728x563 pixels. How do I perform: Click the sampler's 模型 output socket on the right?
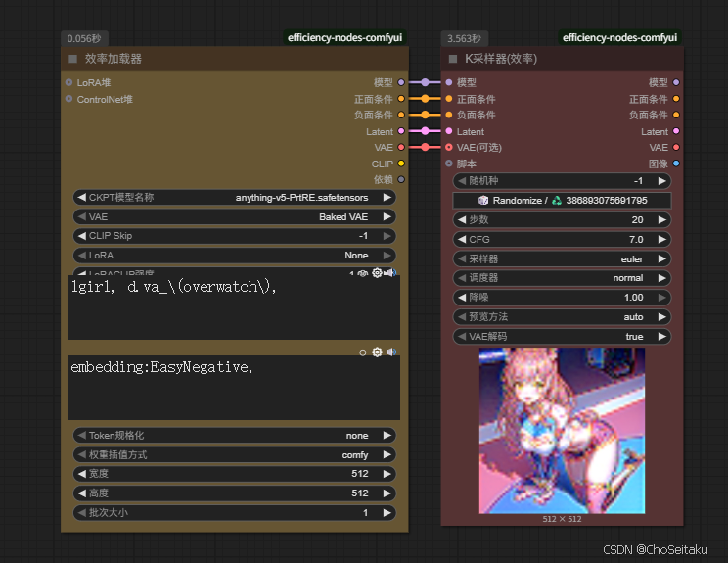point(676,82)
